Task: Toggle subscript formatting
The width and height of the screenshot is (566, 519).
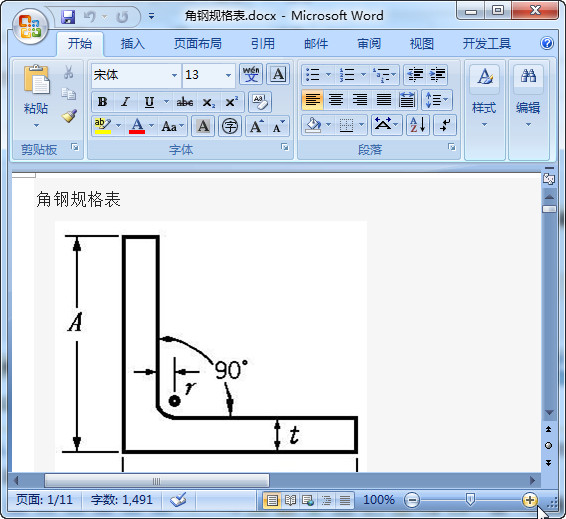Action: [209, 102]
